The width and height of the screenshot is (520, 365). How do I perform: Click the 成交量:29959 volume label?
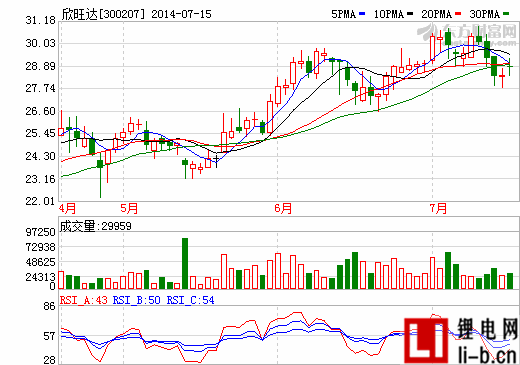[x=96, y=226]
